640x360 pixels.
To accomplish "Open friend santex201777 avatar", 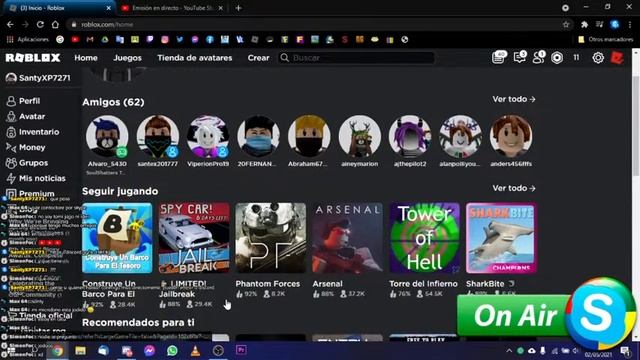I will coord(158,136).
